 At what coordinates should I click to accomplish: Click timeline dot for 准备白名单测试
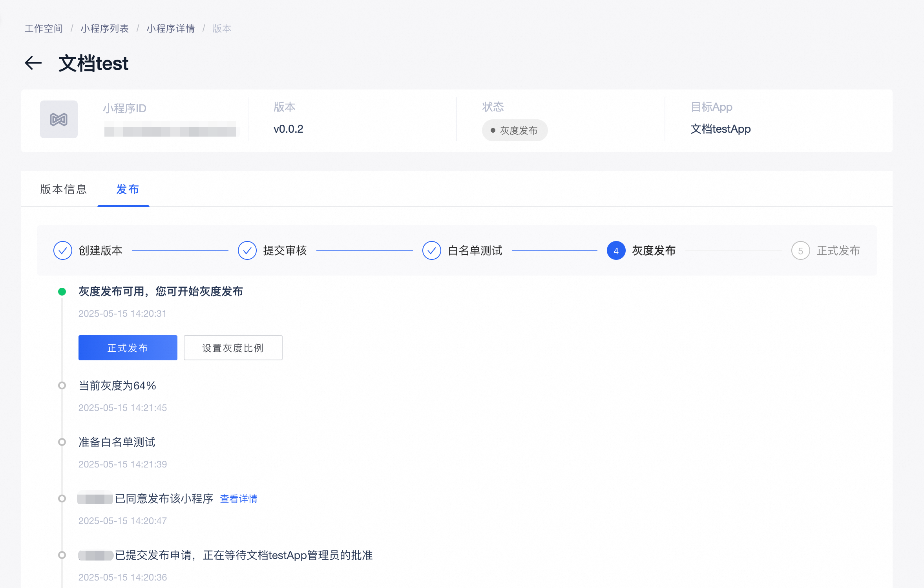click(62, 442)
